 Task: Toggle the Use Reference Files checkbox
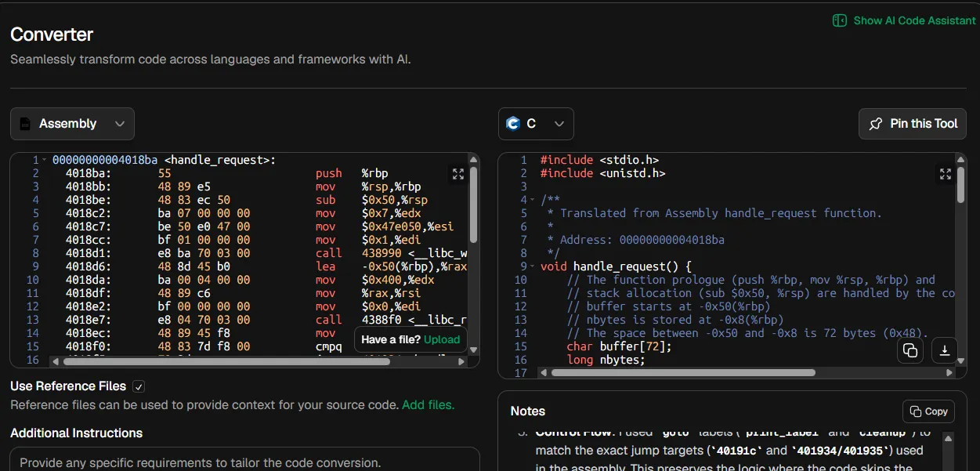[x=139, y=386]
